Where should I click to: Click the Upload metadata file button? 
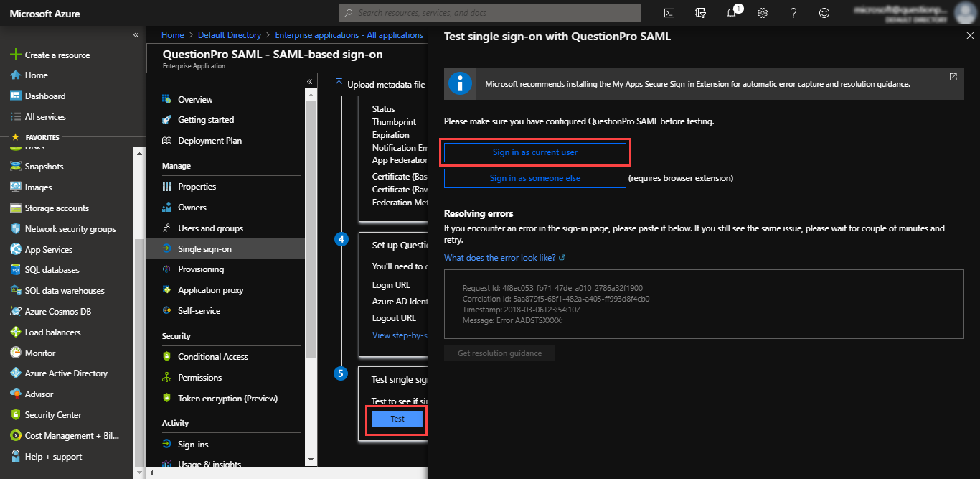[x=380, y=85]
